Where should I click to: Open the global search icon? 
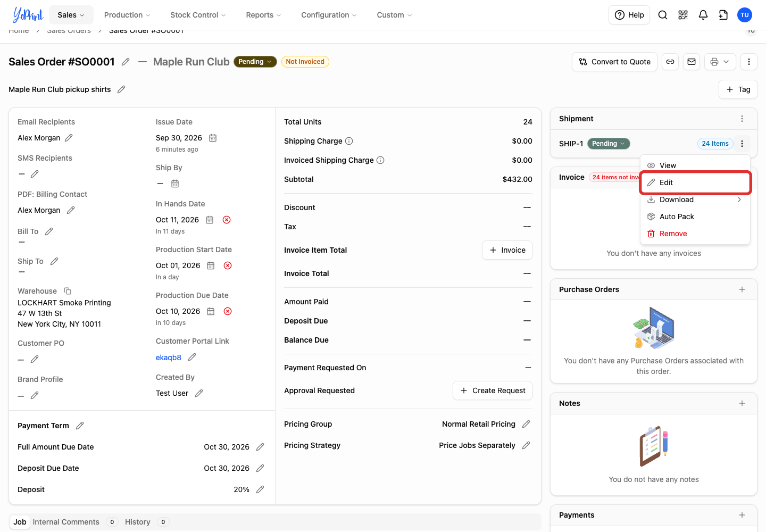pyautogui.click(x=663, y=15)
